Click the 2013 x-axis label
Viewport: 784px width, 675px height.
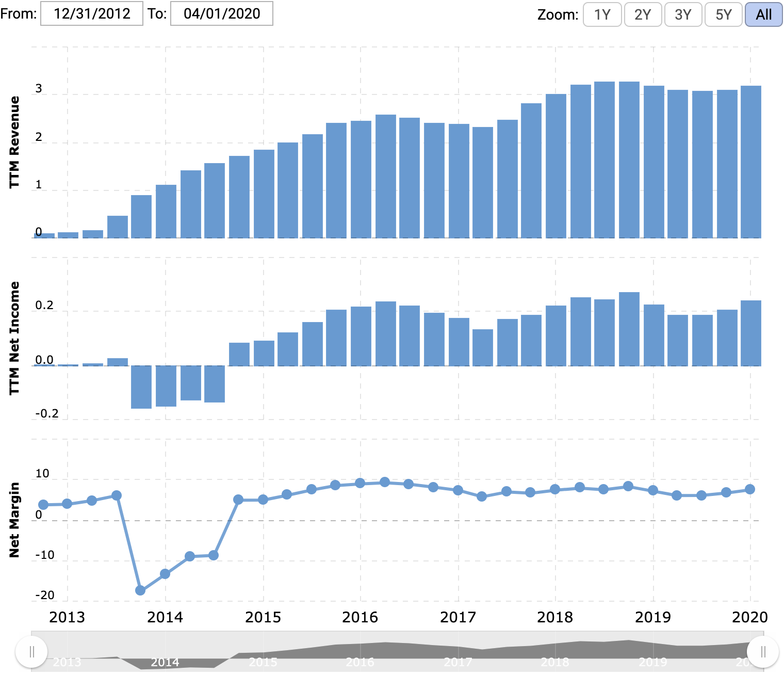(x=67, y=617)
